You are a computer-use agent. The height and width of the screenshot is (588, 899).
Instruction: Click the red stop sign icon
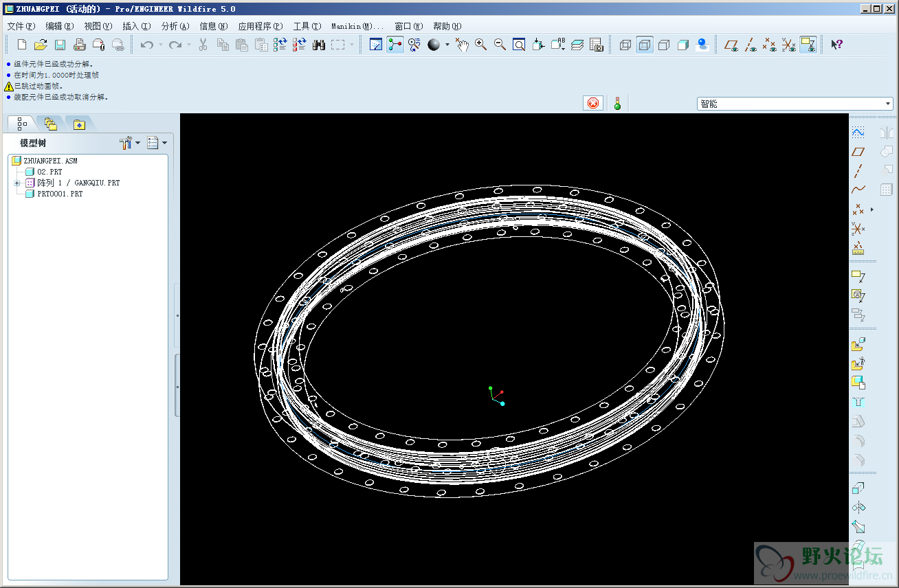point(592,103)
